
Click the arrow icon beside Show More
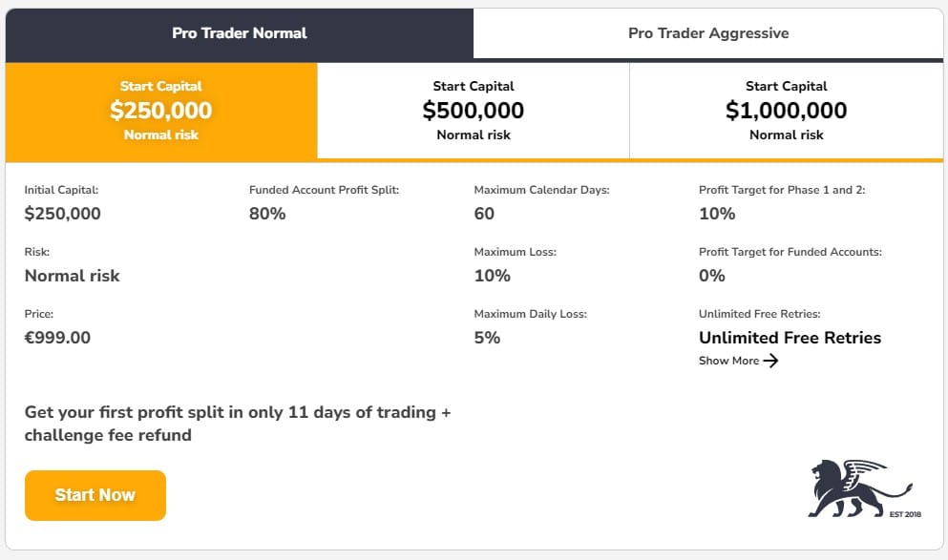771,361
